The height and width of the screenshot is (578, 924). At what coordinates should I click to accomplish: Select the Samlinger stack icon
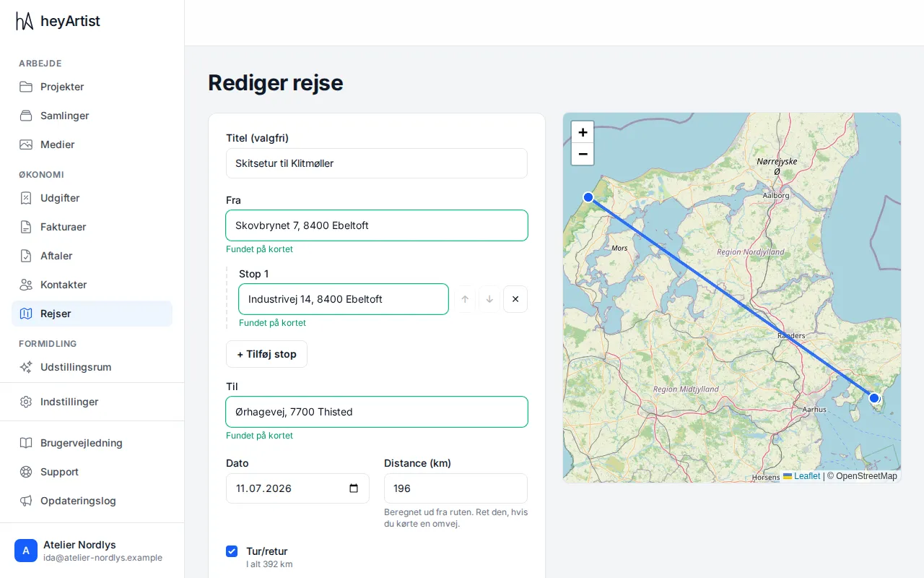pyautogui.click(x=26, y=116)
